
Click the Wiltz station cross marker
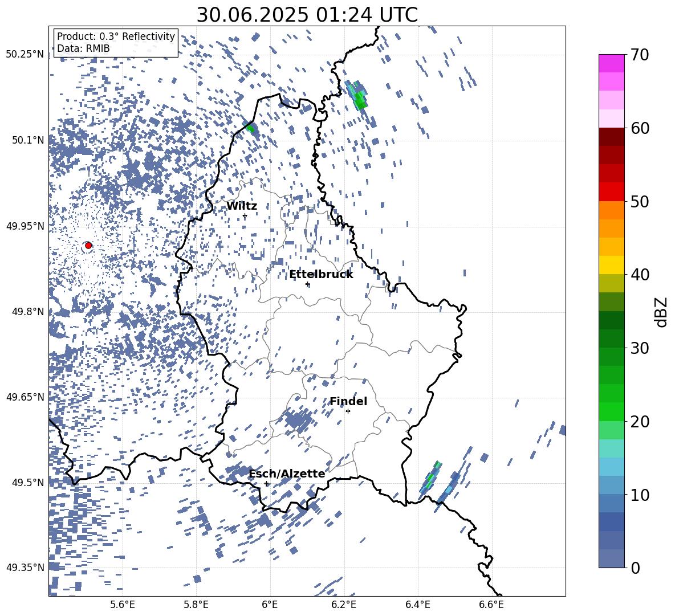point(245,216)
